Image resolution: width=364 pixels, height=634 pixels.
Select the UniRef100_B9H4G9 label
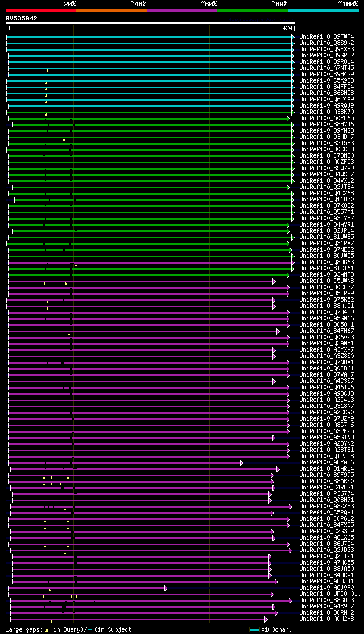(327, 75)
